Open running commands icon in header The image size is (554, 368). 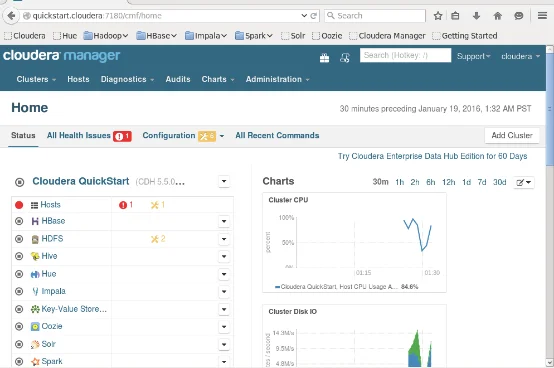tap(345, 58)
